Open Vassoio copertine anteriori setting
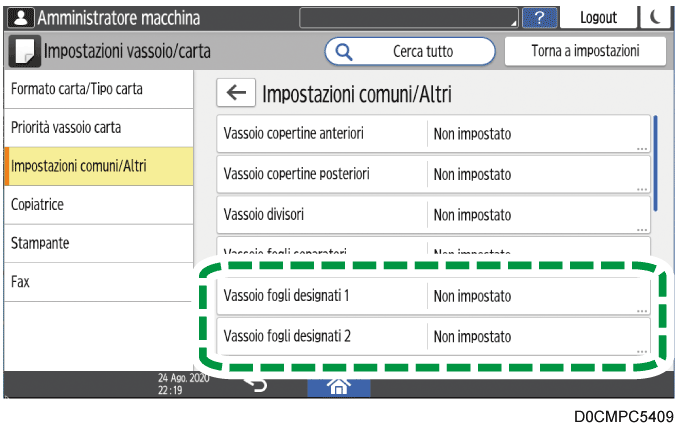 coord(434,134)
